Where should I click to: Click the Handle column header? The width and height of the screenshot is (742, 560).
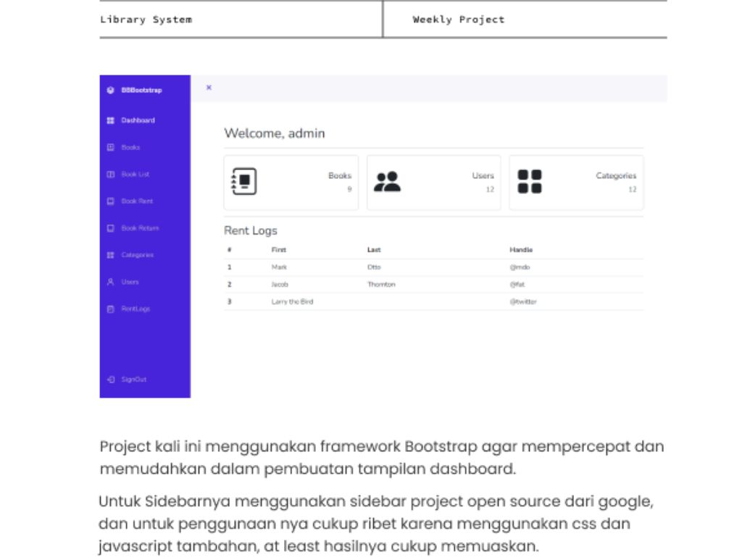tap(521, 250)
